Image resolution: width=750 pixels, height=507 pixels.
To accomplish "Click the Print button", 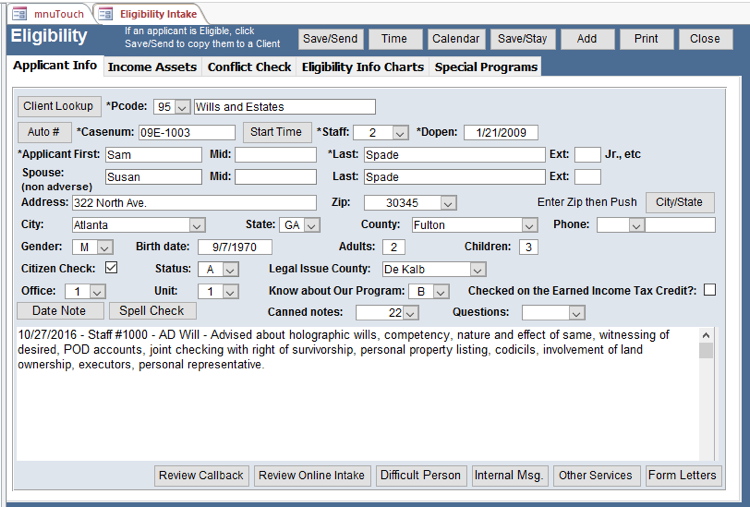I will tap(646, 39).
